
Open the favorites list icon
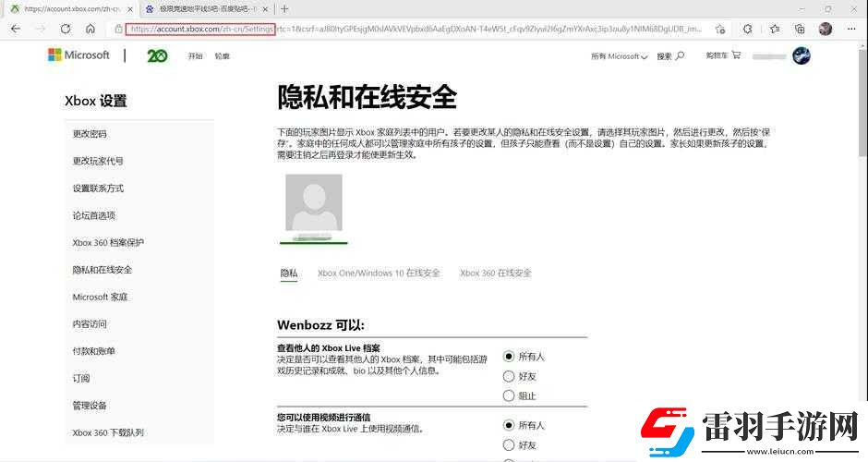tap(774, 29)
